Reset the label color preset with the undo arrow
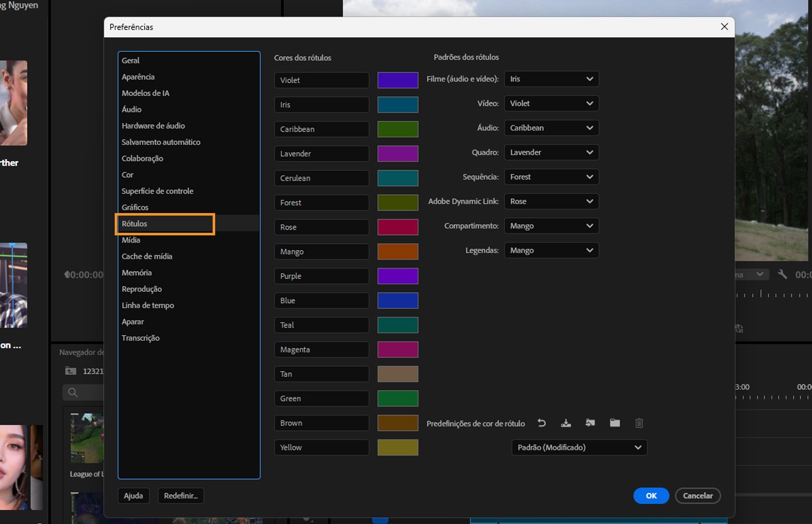 click(x=542, y=423)
